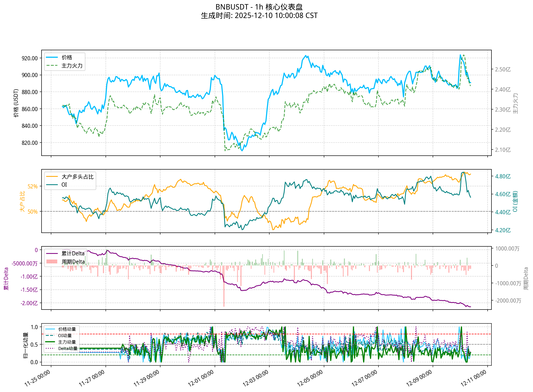
Task: Click the OI legend entry
Action: [64, 185]
